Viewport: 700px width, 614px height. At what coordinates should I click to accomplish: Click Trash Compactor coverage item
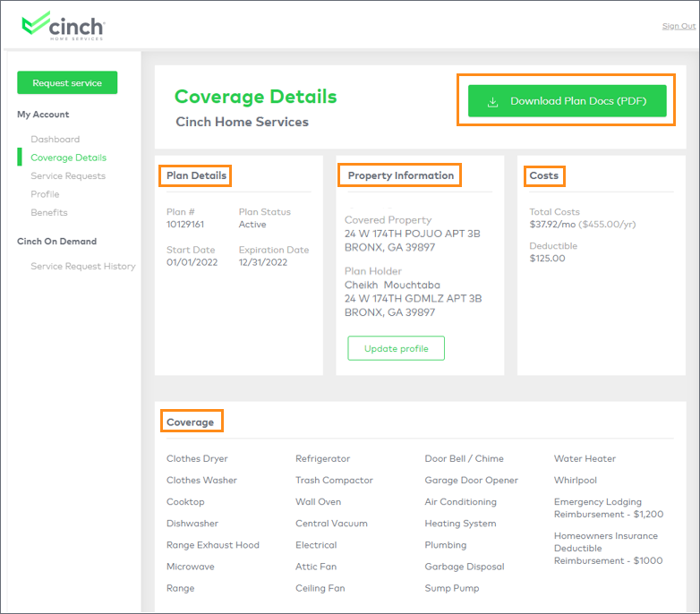pos(334,480)
